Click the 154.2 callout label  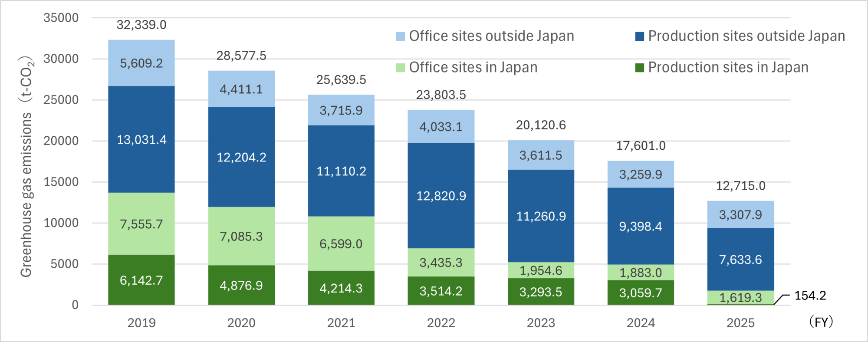coord(810,296)
